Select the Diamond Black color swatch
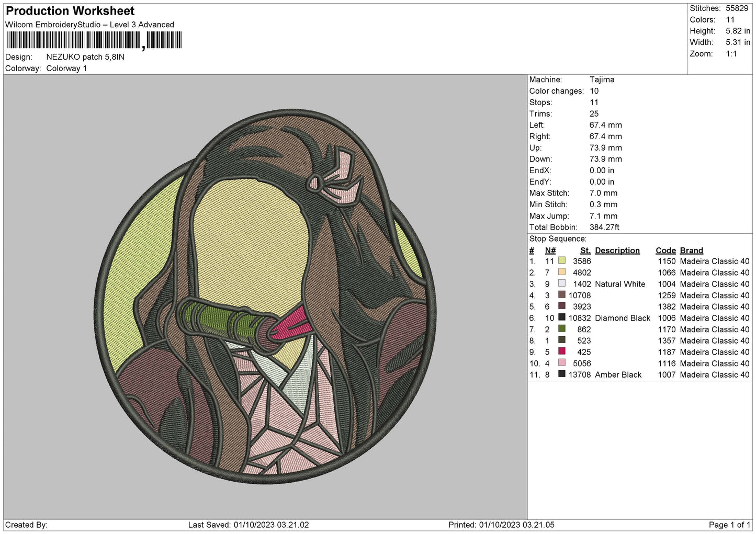The image size is (756, 534). [x=562, y=317]
